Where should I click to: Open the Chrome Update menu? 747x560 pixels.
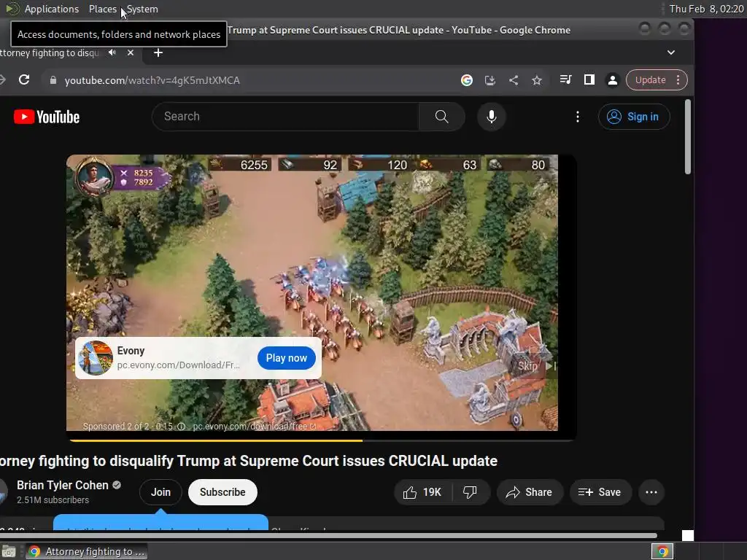point(657,80)
